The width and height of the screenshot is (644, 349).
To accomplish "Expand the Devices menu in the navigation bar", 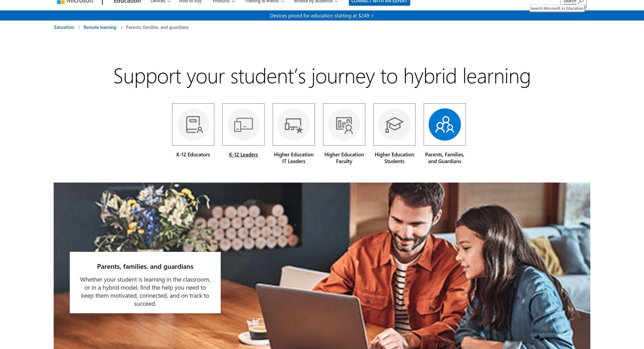I will [160, 2].
